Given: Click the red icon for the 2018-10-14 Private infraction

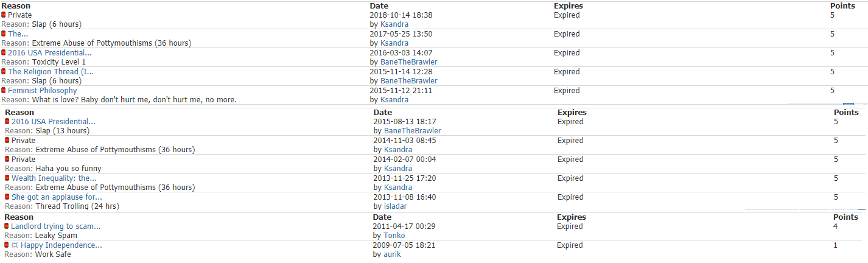Looking at the screenshot, I should tap(4, 15).
